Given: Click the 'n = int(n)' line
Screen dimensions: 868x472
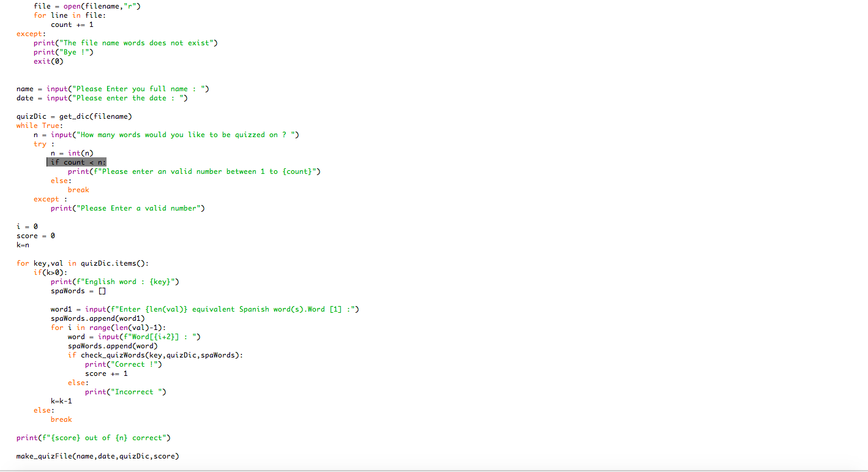Looking at the screenshot, I should click(x=72, y=153).
